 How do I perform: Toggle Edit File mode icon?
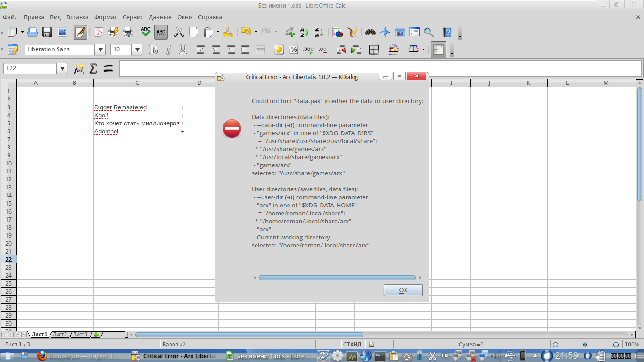(x=80, y=32)
